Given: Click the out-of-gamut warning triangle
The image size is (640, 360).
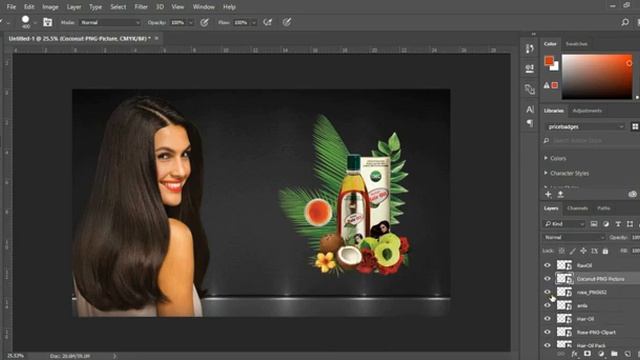Looking at the screenshot, I should [546, 85].
